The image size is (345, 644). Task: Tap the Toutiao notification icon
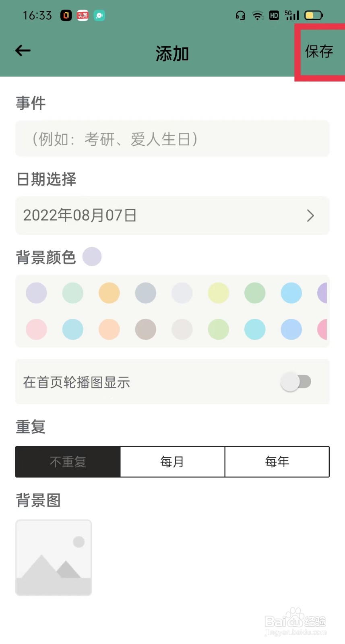click(83, 15)
